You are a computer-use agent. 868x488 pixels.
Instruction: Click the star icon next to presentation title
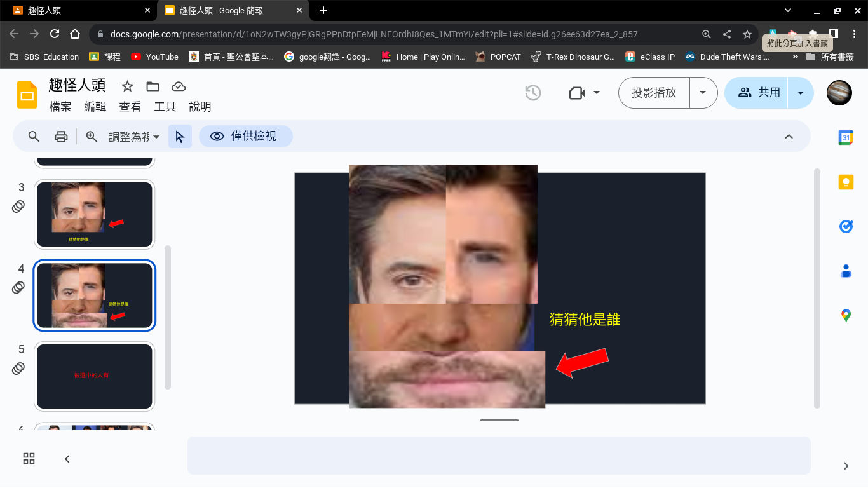coord(128,86)
